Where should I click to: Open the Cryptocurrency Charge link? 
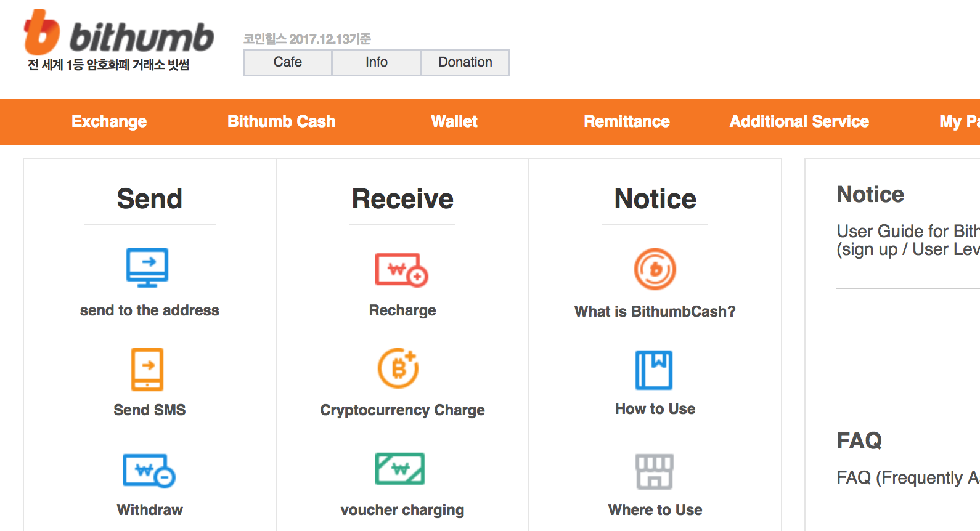click(402, 410)
